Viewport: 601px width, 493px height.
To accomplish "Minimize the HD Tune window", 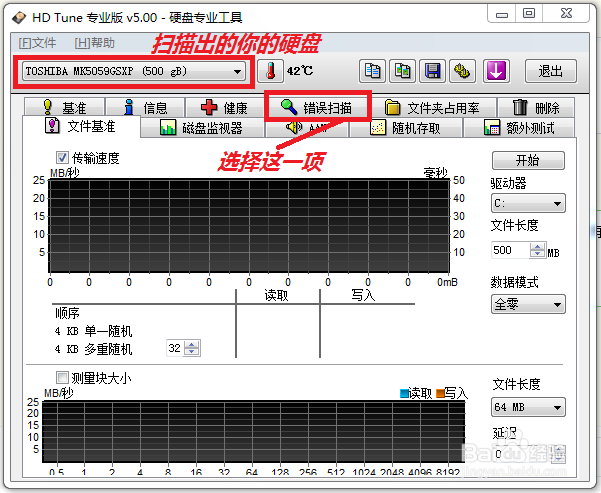I will point(502,14).
